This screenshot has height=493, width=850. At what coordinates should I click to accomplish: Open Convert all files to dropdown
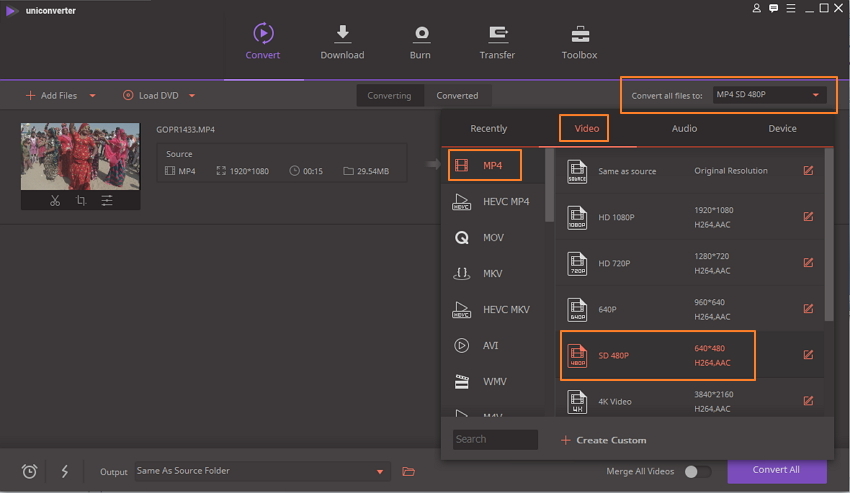tap(769, 95)
